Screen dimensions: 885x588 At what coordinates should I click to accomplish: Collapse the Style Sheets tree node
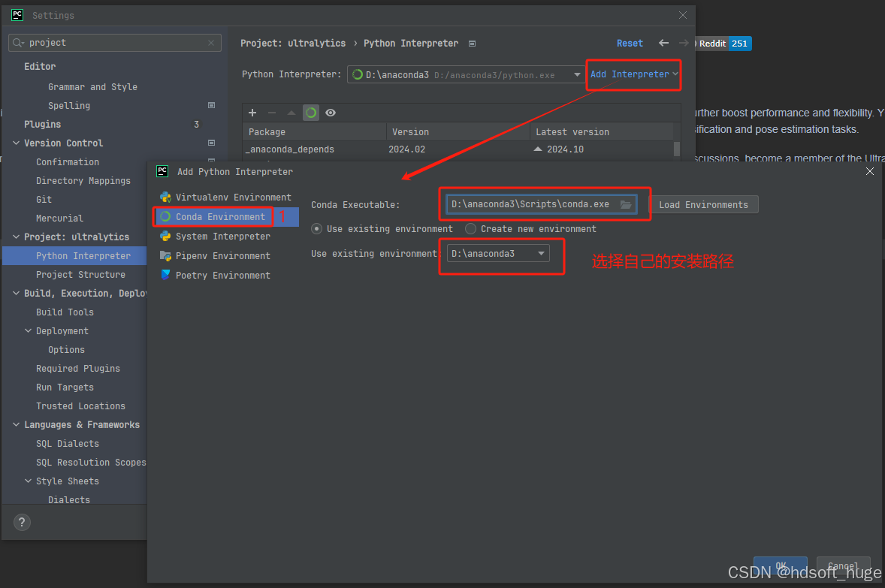(x=29, y=481)
